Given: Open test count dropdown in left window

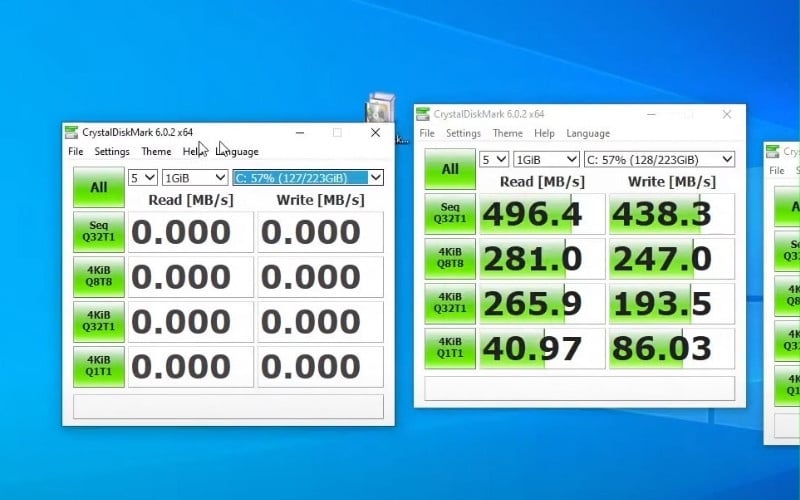Looking at the screenshot, I should [143, 177].
